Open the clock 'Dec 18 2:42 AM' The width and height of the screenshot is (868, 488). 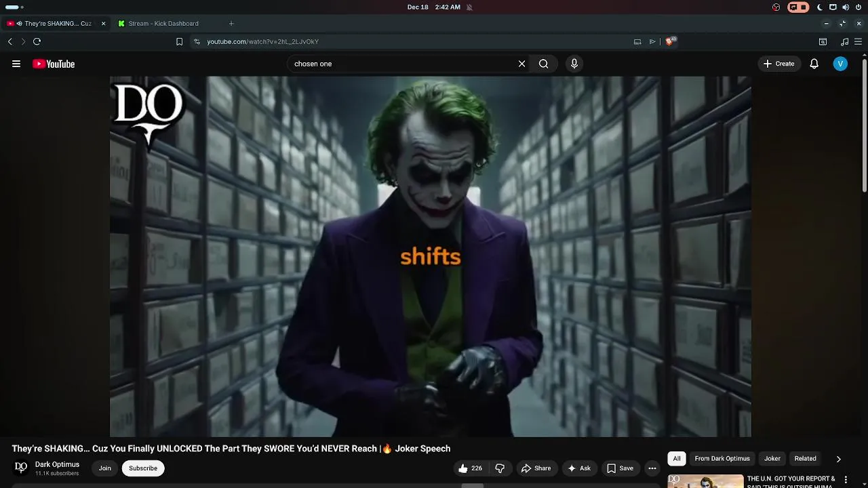(434, 7)
